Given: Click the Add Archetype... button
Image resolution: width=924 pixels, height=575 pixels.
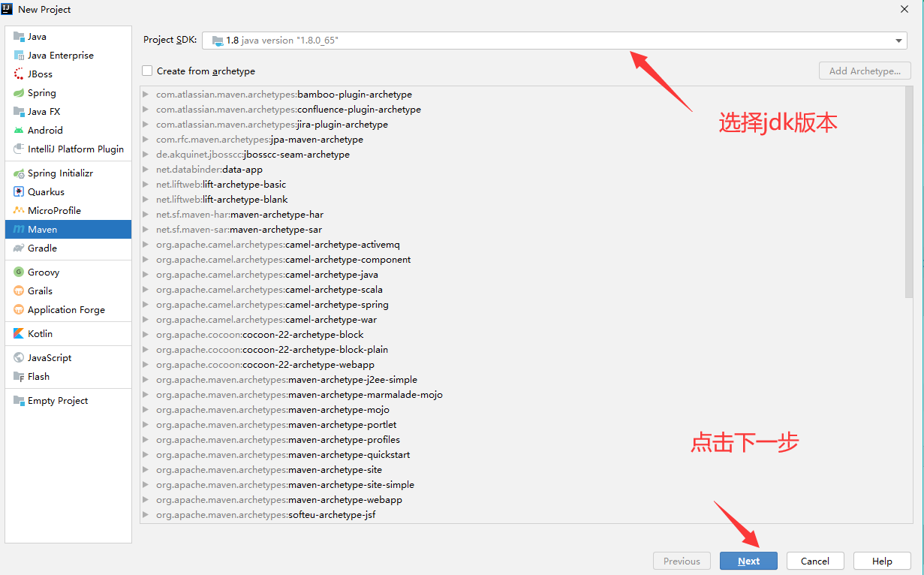Looking at the screenshot, I should (x=865, y=71).
